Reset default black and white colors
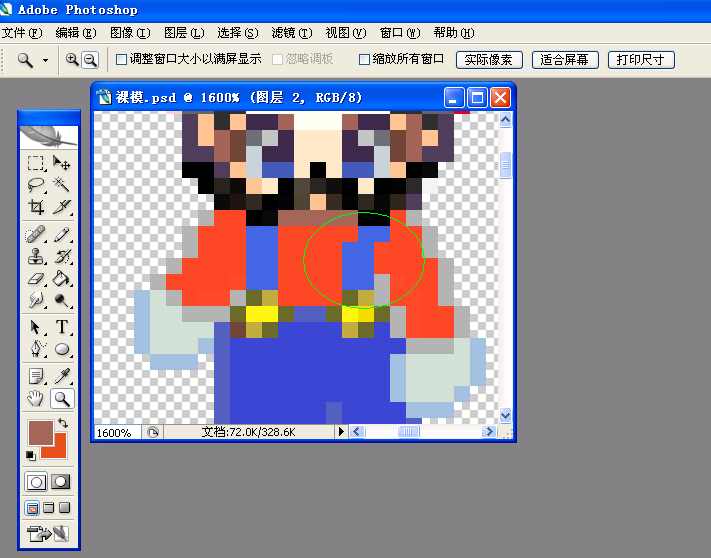 tap(30, 455)
